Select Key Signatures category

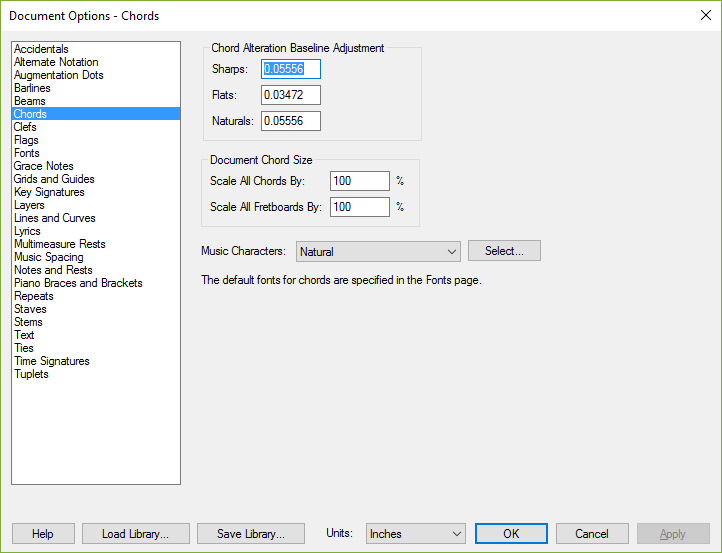tap(49, 192)
